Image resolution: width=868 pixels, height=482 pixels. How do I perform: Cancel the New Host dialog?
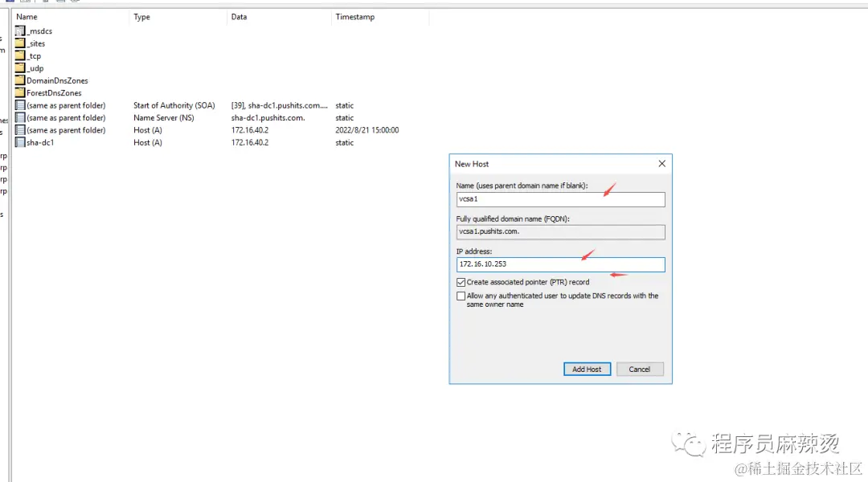click(640, 369)
